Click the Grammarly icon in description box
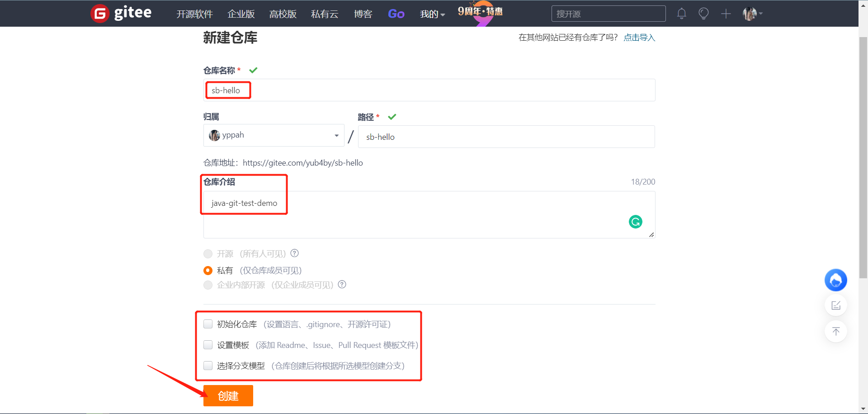The height and width of the screenshot is (414, 868). [x=635, y=222]
